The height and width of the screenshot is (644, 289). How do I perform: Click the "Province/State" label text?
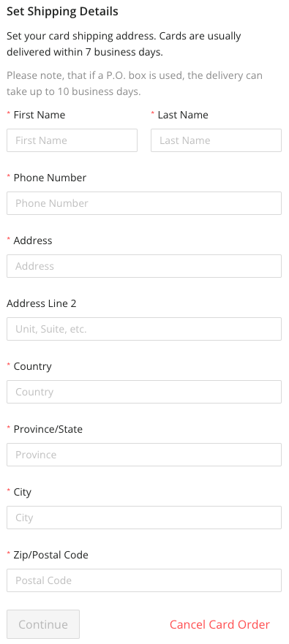[x=48, y=429]
